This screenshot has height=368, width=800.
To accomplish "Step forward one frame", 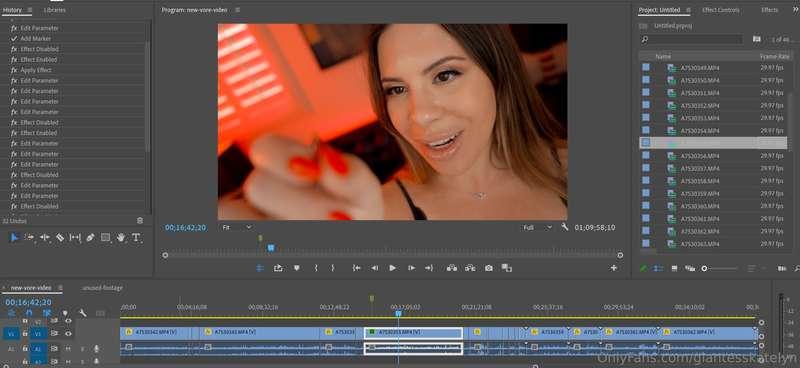I will [411, 268].
